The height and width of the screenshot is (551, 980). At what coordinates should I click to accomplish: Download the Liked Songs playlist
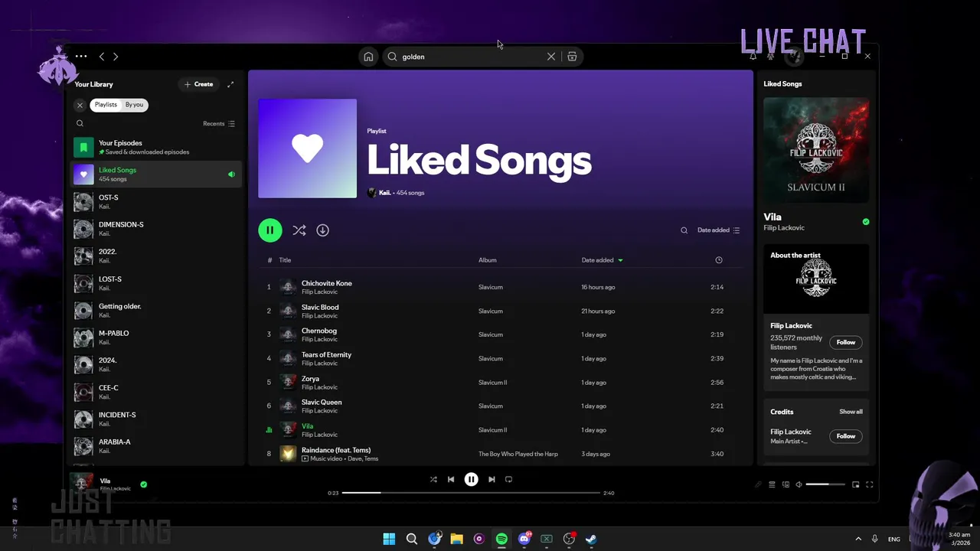point(322,230)
